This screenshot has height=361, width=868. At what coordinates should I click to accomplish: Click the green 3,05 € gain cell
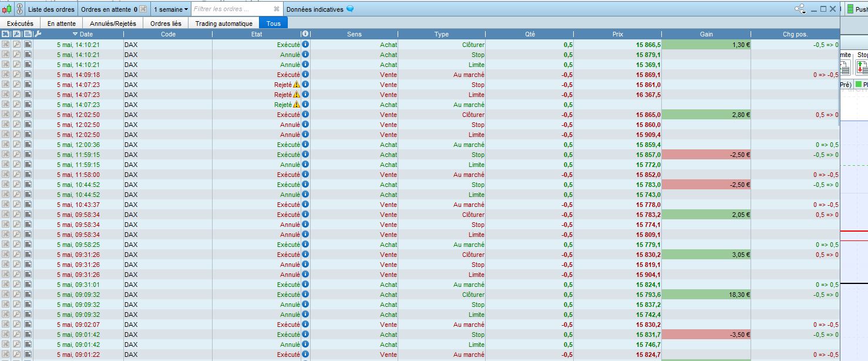[706, 255]
